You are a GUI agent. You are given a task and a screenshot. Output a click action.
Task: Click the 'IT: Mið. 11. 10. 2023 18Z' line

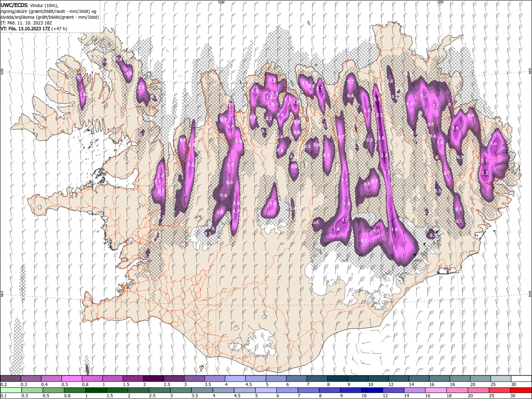(26, 23)
